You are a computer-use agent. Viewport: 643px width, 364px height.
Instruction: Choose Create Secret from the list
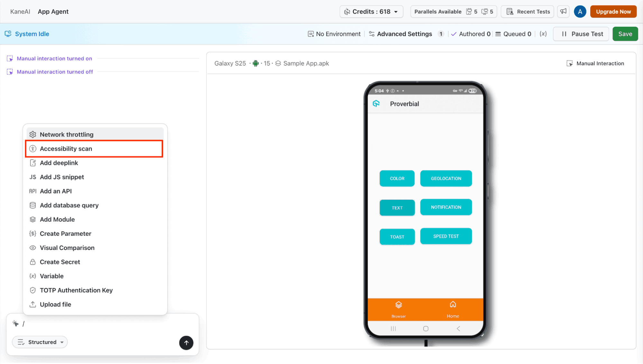60,262
